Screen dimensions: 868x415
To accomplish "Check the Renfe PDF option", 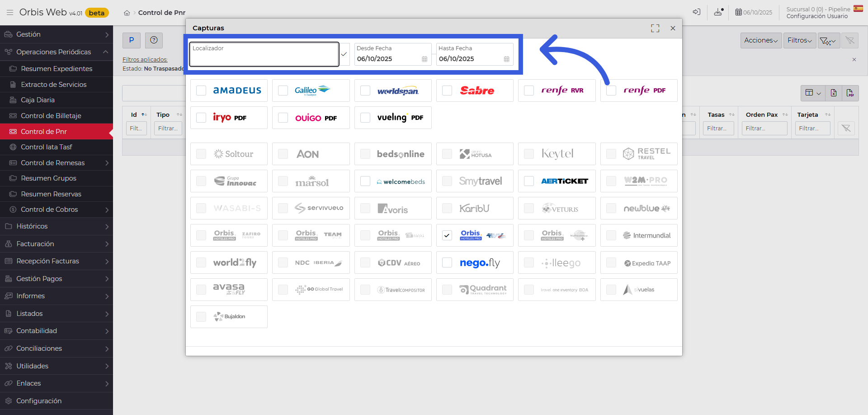I will (x=611, y=91).
